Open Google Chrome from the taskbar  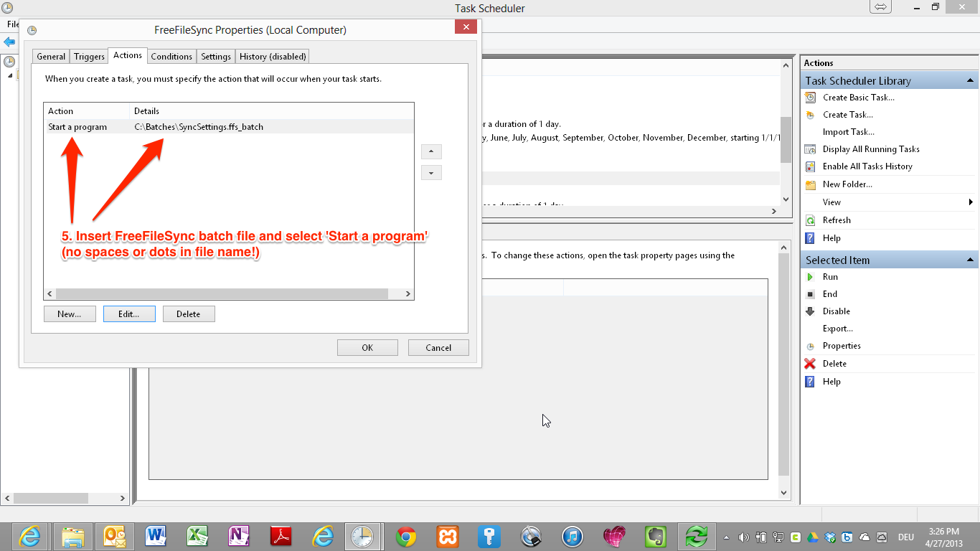pos(406,537)
